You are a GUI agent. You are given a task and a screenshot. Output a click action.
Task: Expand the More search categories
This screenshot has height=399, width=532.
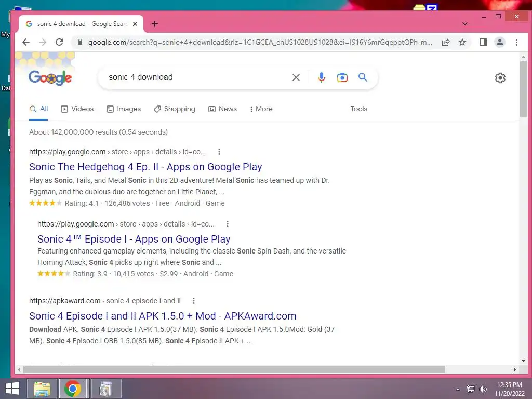click(x=261, y=109)
